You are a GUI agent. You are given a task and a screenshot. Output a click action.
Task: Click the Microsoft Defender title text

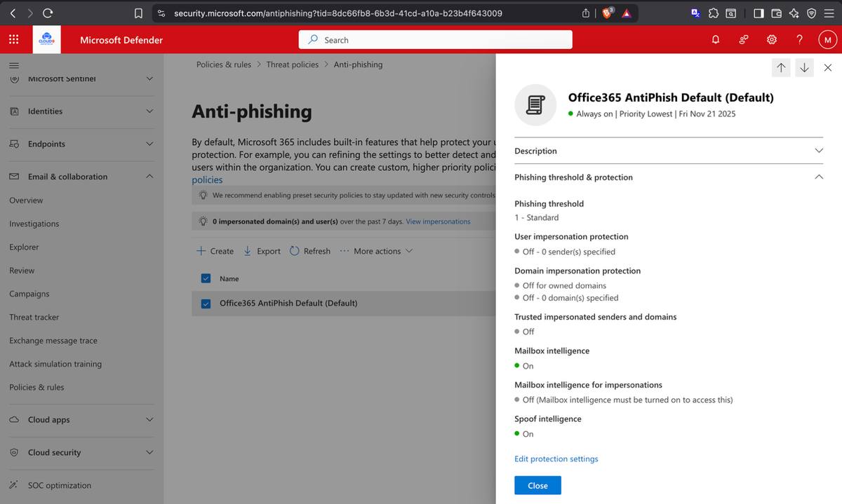pos(121,40)
